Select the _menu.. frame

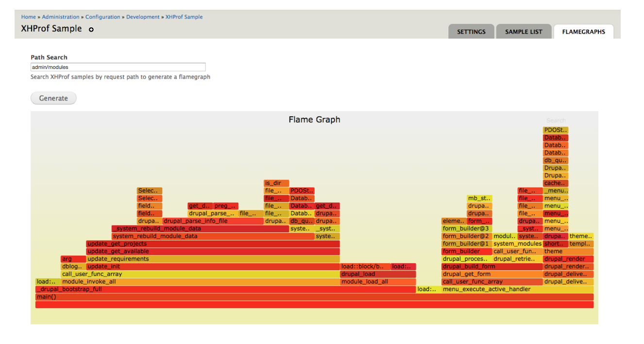point(556,191)
